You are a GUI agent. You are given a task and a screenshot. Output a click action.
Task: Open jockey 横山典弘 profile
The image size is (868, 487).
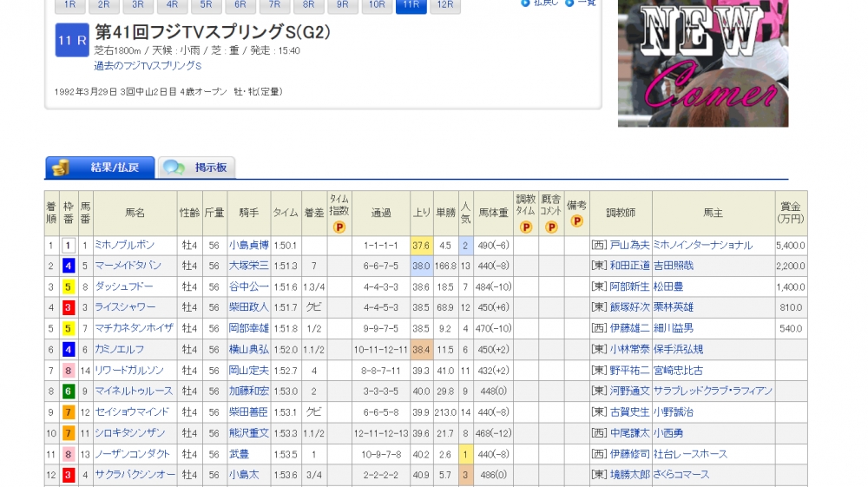[249, 349]
